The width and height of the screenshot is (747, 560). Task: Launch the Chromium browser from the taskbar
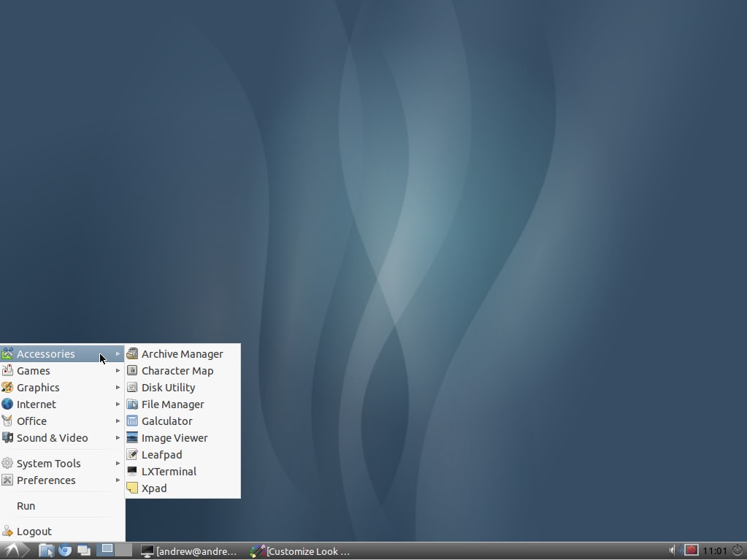point(65,551)
